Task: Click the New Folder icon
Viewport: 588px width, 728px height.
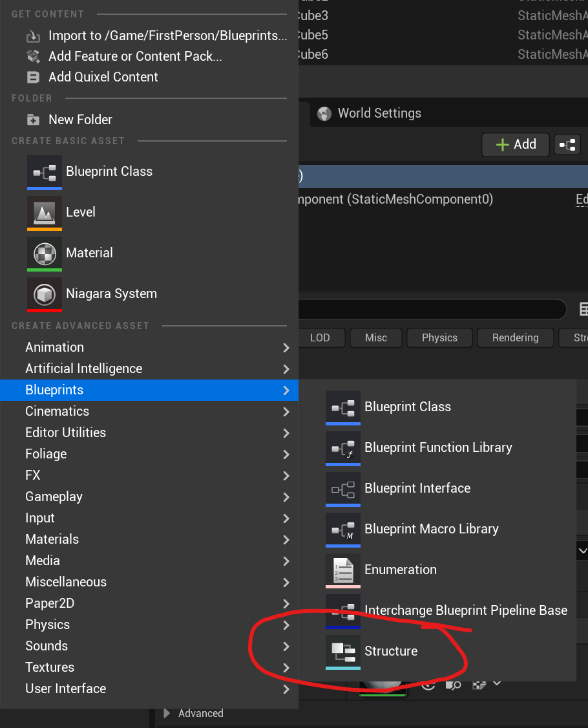Action: tap(33, 120)
